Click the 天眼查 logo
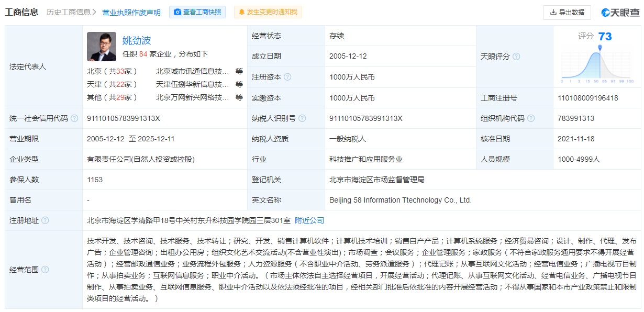 coord(620,12)
